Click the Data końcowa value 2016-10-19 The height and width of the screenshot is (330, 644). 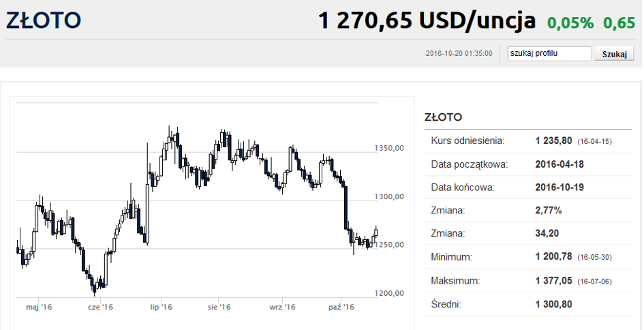pos(559,187)
